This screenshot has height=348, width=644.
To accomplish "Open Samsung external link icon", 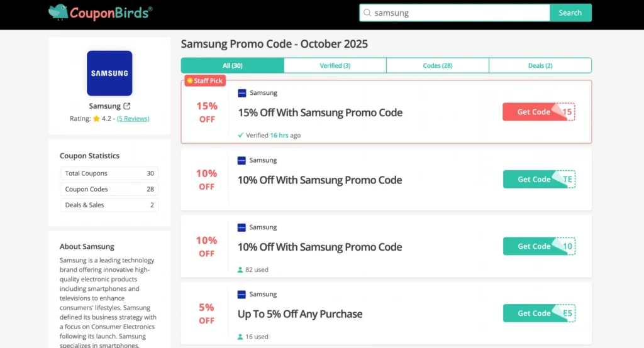I will pyautogui.click(x=127, y=106).
